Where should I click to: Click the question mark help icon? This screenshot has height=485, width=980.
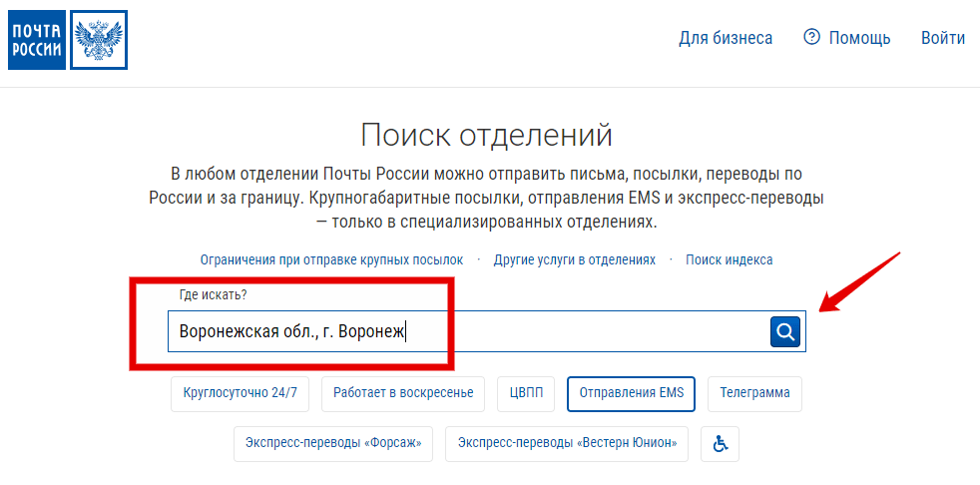click(x=811, y=37)
